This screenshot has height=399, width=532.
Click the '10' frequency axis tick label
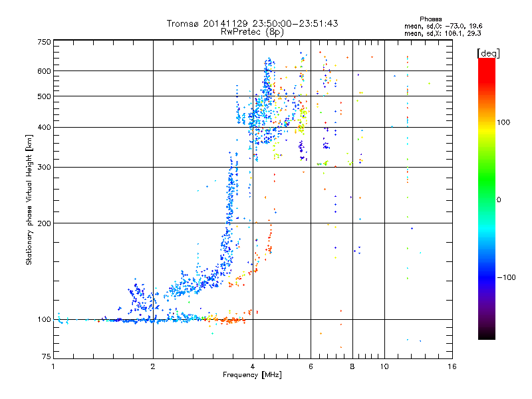click(384, 366)
